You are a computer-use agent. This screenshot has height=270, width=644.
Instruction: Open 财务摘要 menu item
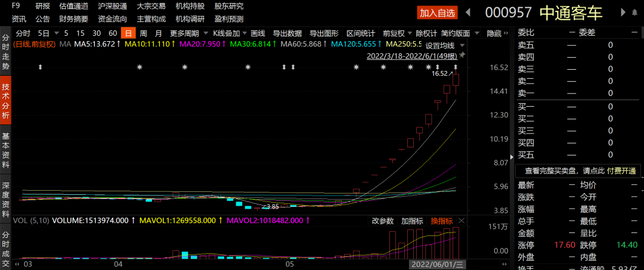point(73,18)
